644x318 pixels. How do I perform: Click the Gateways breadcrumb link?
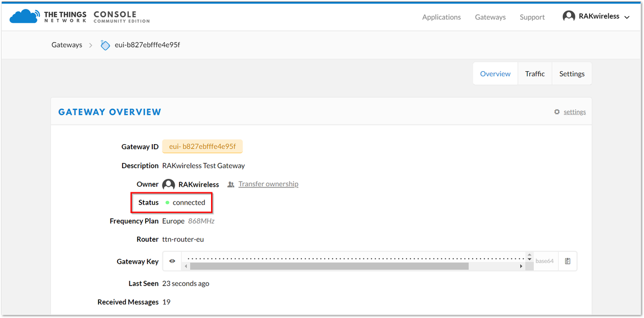click(x=67, y=45)
